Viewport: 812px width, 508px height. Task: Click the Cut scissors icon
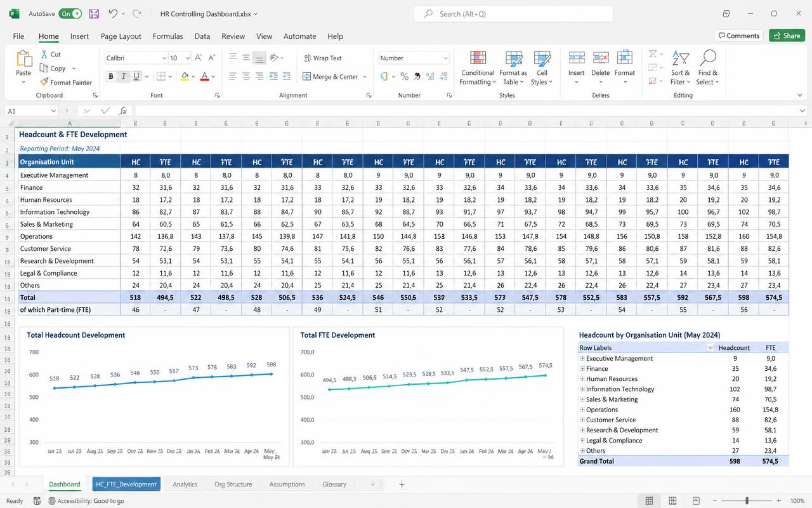pos(44,54)
